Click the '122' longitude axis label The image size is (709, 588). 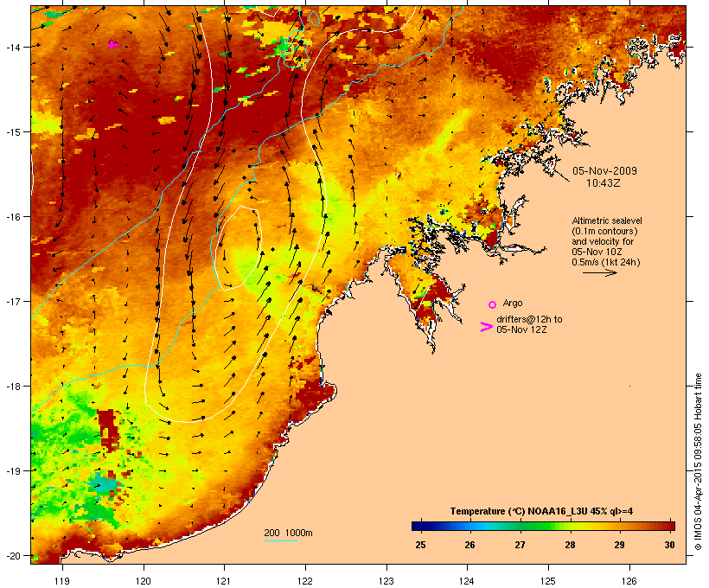click(x=305, y=581)
